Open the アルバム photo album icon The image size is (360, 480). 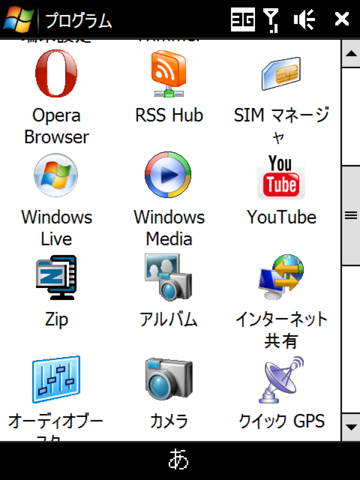click(x=168, y=277)
